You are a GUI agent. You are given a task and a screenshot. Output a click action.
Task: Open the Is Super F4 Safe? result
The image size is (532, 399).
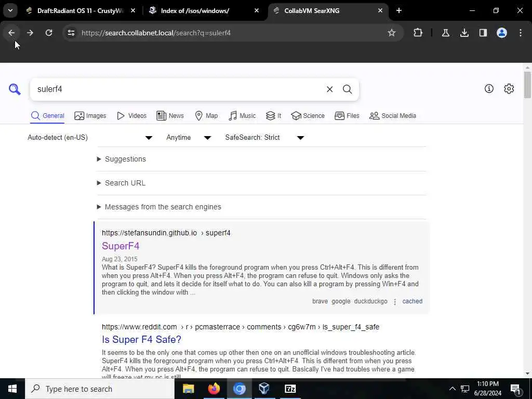point(141,340)
